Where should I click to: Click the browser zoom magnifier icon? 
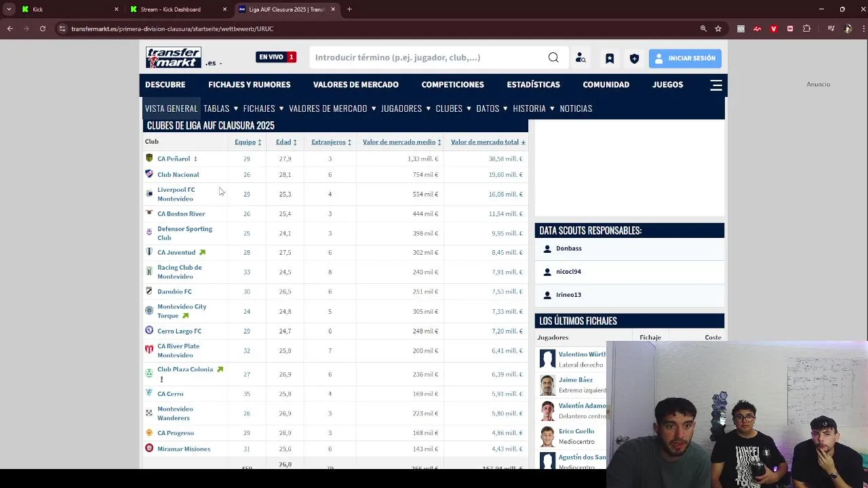[703, 28]
